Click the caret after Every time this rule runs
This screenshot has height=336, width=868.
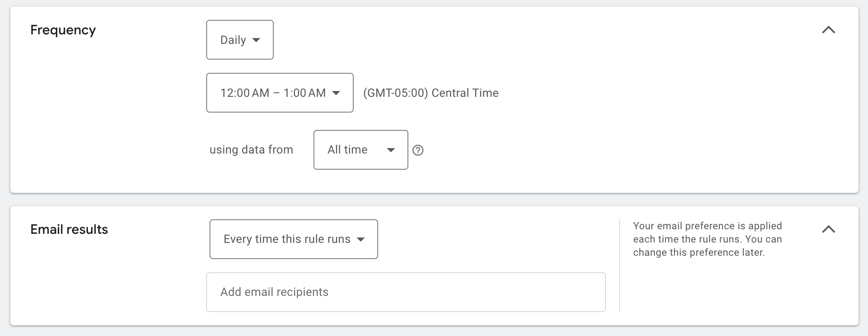tap(361, 240)
